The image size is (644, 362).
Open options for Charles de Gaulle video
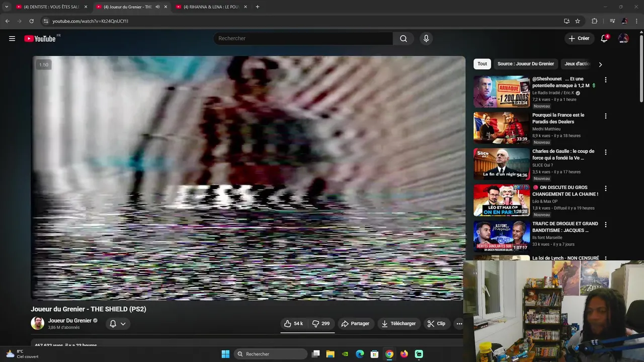click(x=605, y=152)
